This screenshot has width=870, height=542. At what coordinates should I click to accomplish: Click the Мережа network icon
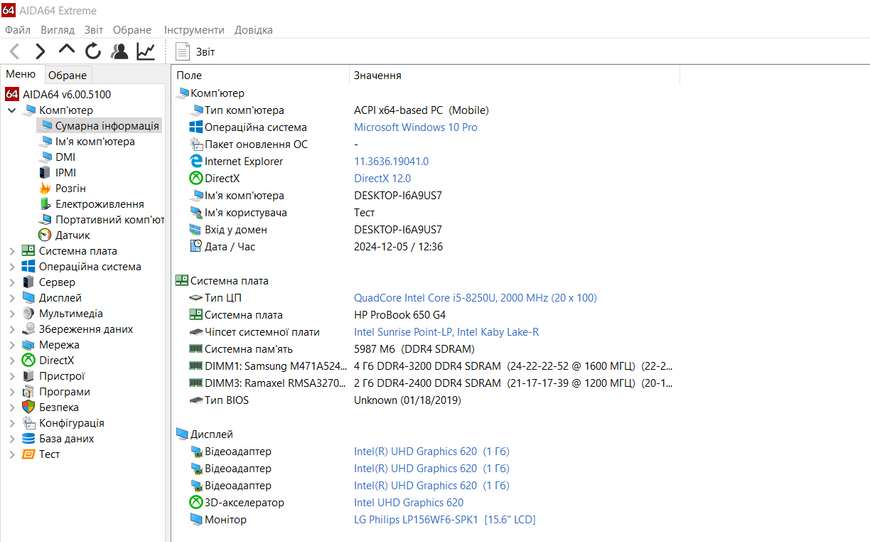point(28,345)
